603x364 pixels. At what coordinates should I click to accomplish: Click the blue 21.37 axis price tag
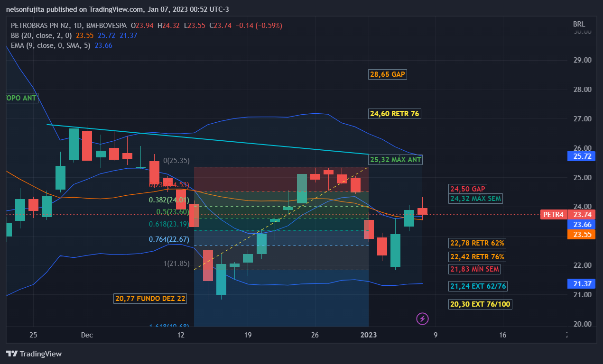(581, 284)
